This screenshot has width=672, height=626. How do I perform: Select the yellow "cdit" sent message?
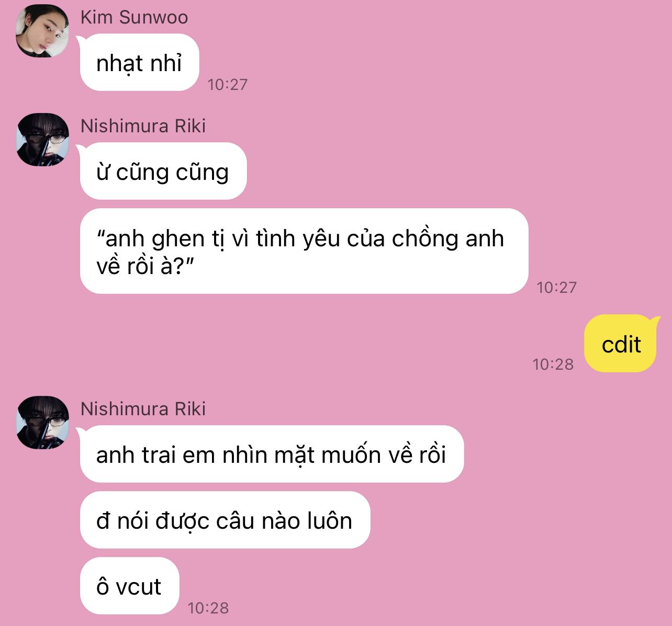[x=621, y=344]
